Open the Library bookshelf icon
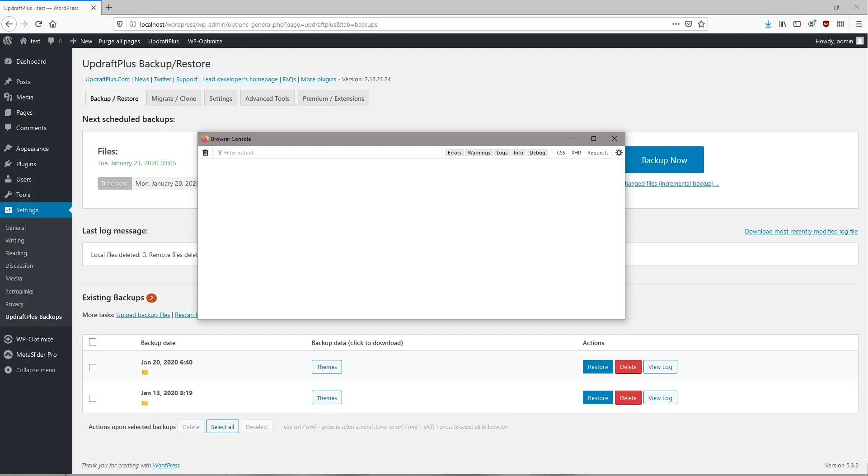Image resolution: width=868 pixels, height=476 pixels. [x=783, y=24]
